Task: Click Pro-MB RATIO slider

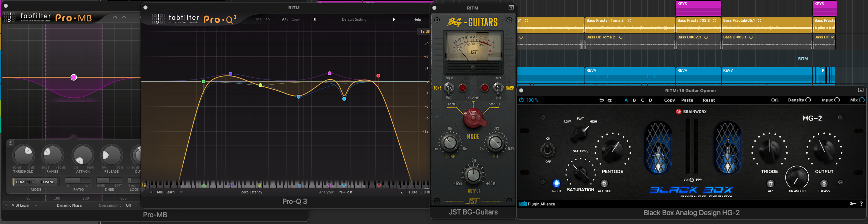Action: pyautogui.click(x=78, y=180)
